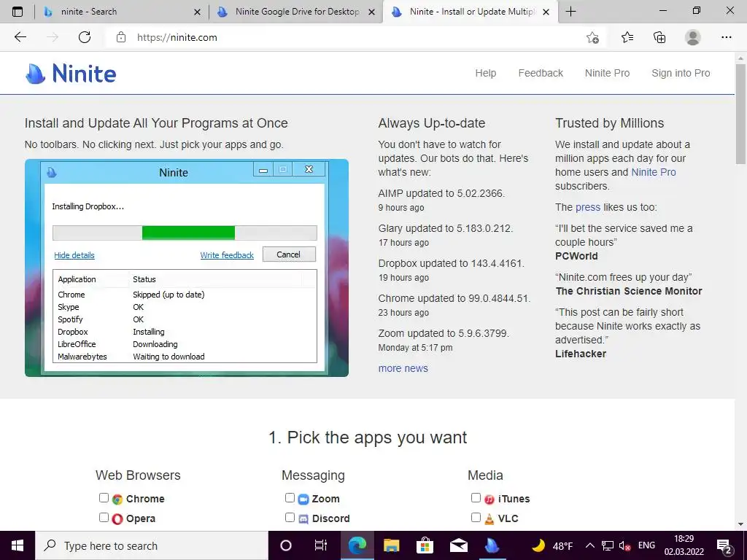Check the VLC checkbox
This screenshot has width=747, height=560.
476,518
